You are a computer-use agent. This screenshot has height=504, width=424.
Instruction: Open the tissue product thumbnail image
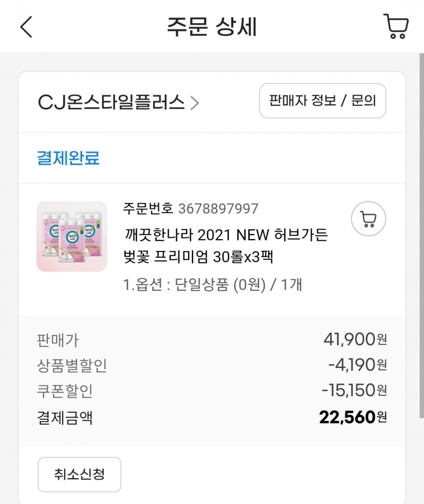click(72, 236)
